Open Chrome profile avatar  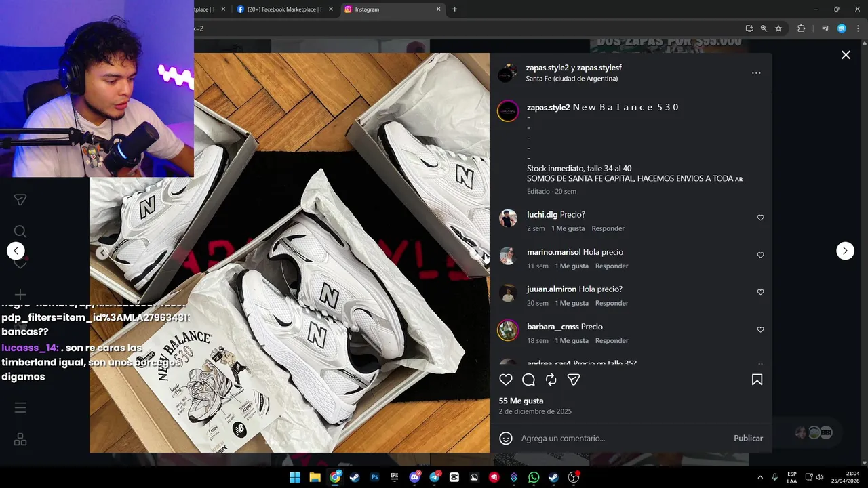pos(842,28)
